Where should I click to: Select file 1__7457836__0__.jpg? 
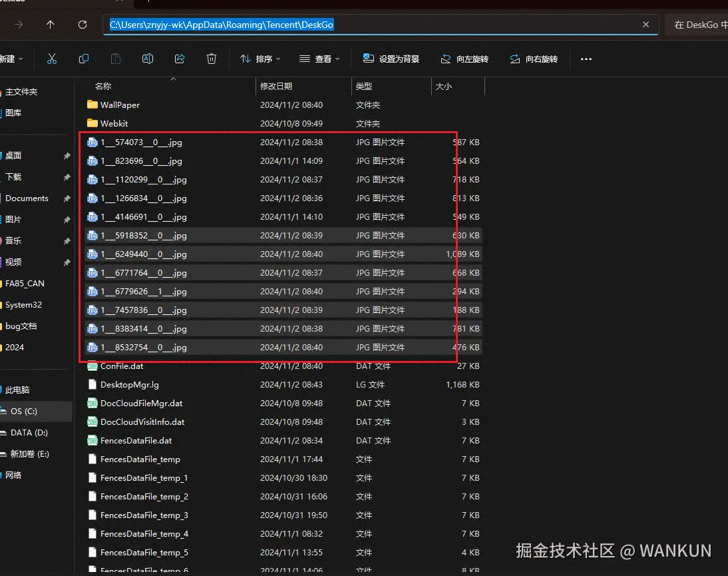pyautogui.click(x=283, y=310)
